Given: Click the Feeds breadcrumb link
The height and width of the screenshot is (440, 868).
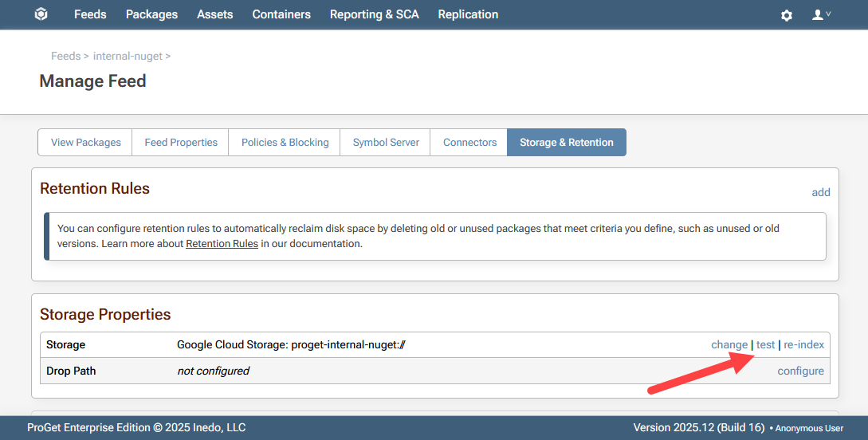Looking at the screenshot, I should (x=65, y=56).
